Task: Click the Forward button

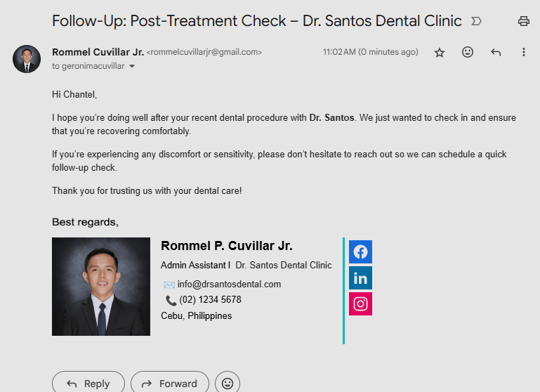Action: (x=169, y=383)
